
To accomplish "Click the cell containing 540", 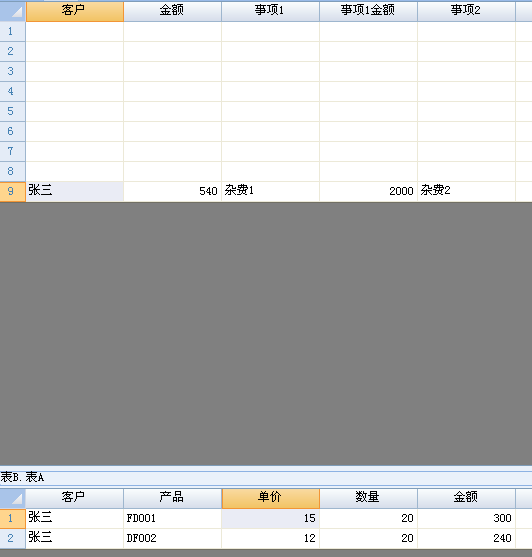I will [173, 191].
